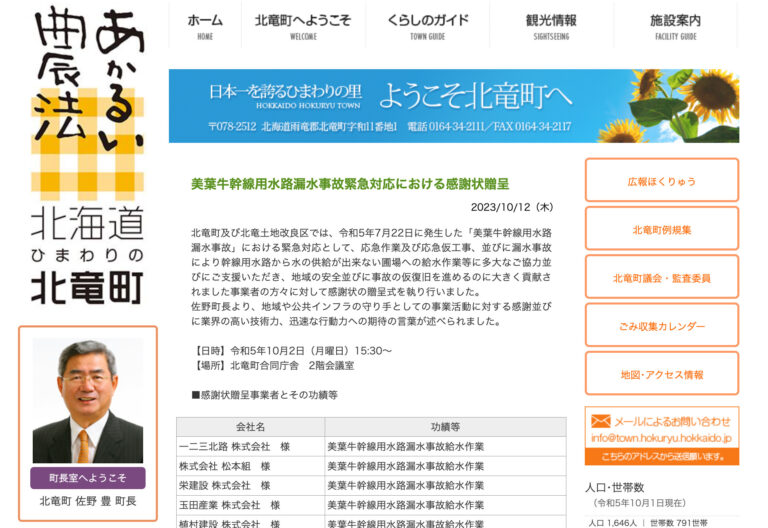Open the ホーム menu item
Image resolution: width=768 pixels, height=528 pixels.
click(x=205, y=26)
